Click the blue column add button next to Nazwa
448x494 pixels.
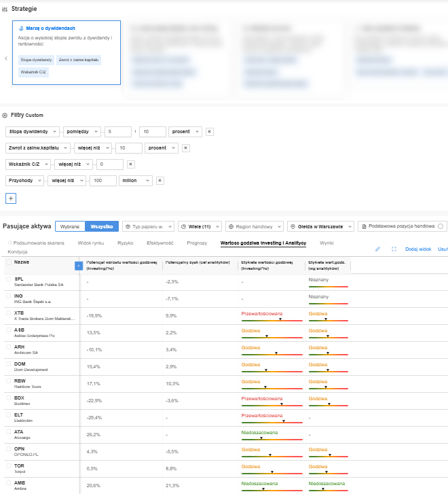[x=79, y=266]
